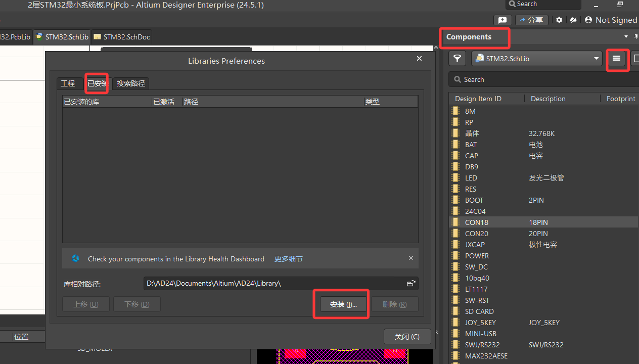Select the BAT component row
The width and height of the screenshot is (639, 364).
(544, 145)
